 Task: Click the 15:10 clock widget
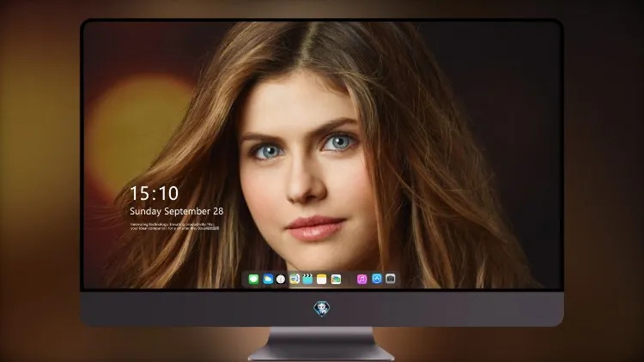tap(154, 193)
